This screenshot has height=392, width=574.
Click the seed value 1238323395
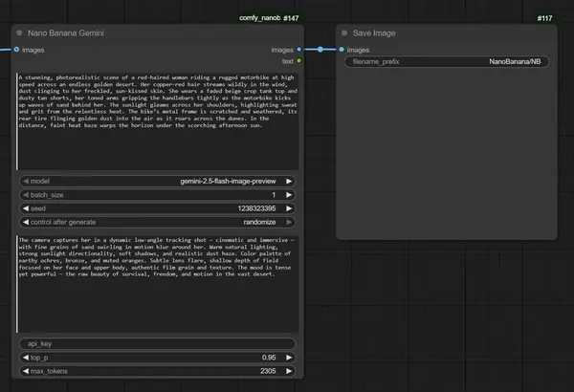(x=256, y=208)
